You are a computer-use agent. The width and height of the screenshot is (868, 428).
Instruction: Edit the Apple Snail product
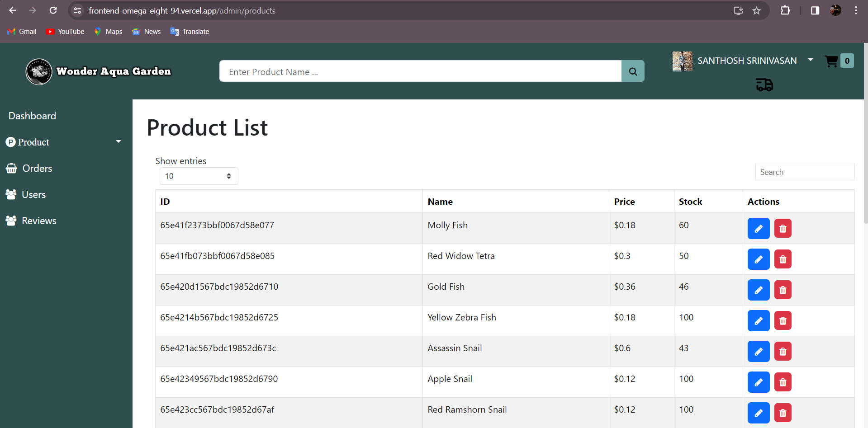[x=759, y=382]
